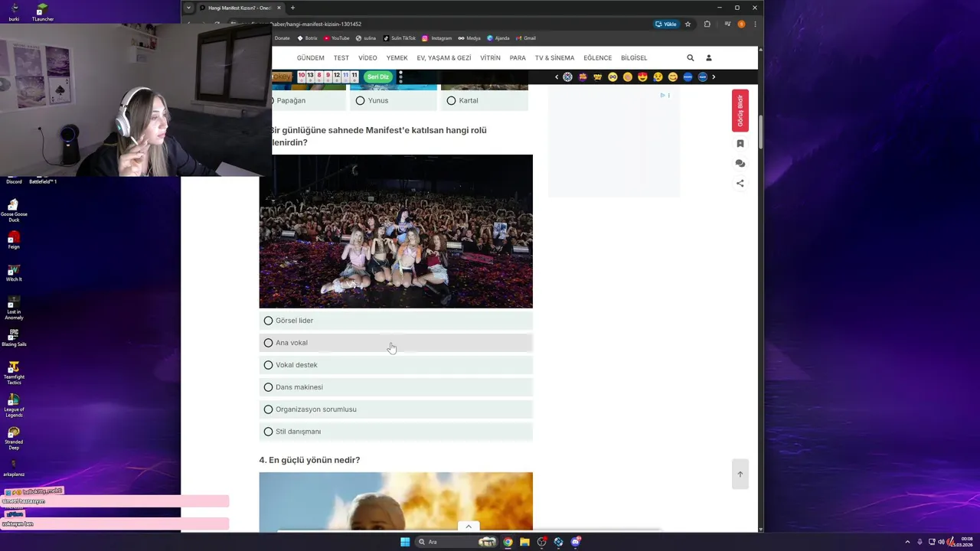Open the Witch It desktop shortcut
The height and width of the screenshot is (551, 980).
point(14,273)
